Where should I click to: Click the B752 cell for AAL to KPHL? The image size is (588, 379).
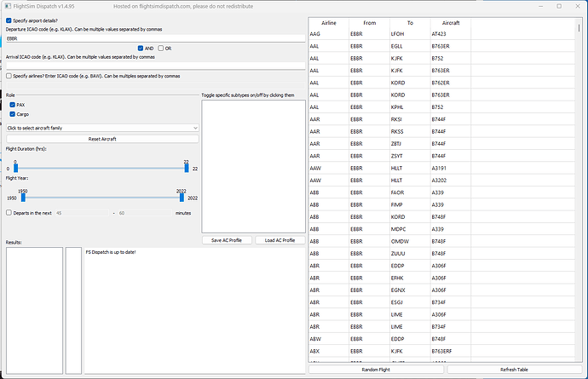click(x=451, y=107)
